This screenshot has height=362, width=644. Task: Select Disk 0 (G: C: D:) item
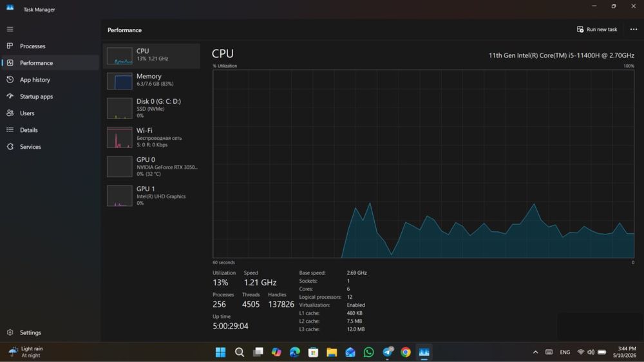[151, 108]
